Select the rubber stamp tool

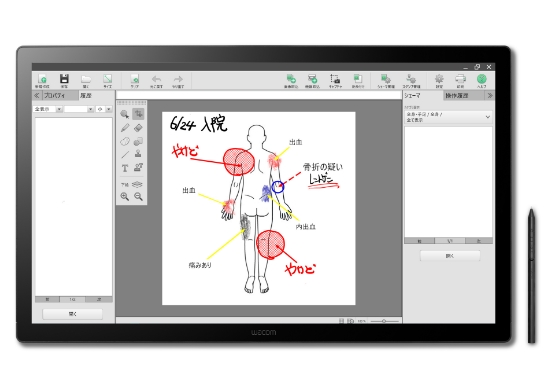tap(138, 154)
